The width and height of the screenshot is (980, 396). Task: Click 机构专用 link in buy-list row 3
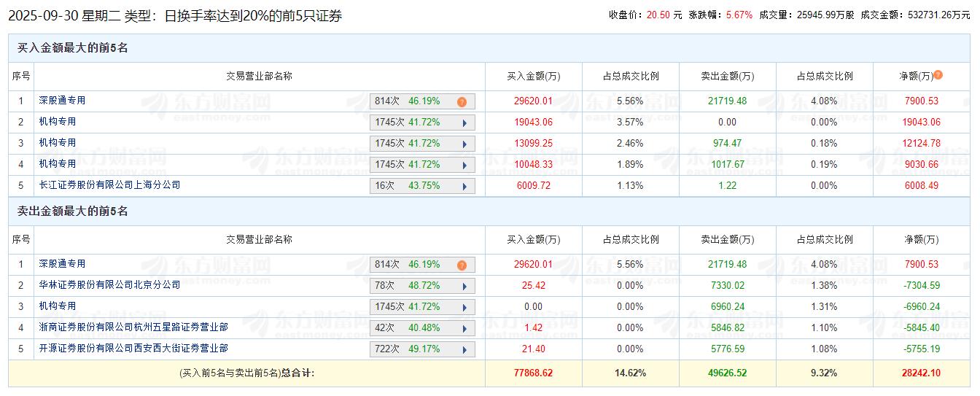pos(58,143)
